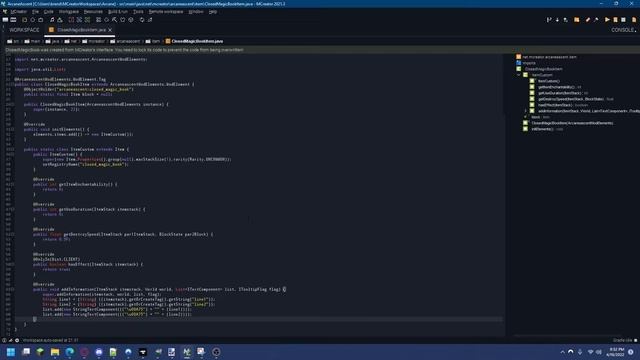This screenshot has width=640, height=360.
Task: Open the Remote workspace menu
Action: [166, 12]
